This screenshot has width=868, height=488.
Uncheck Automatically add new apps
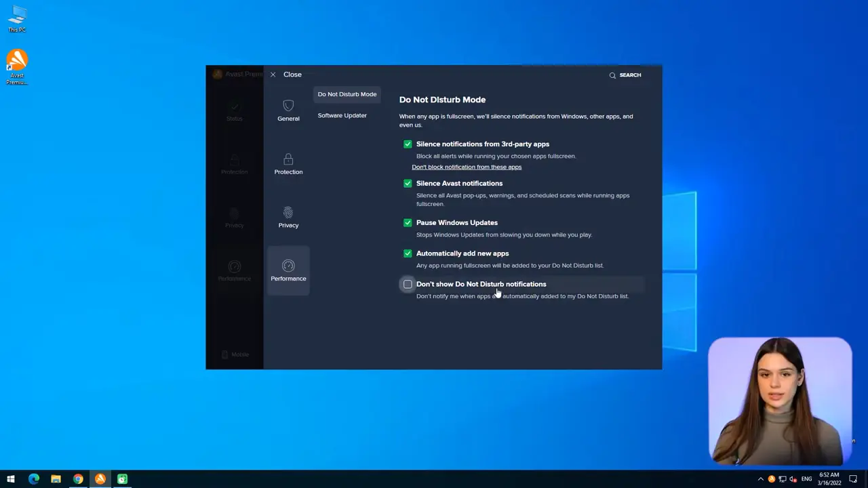(408, 253)
